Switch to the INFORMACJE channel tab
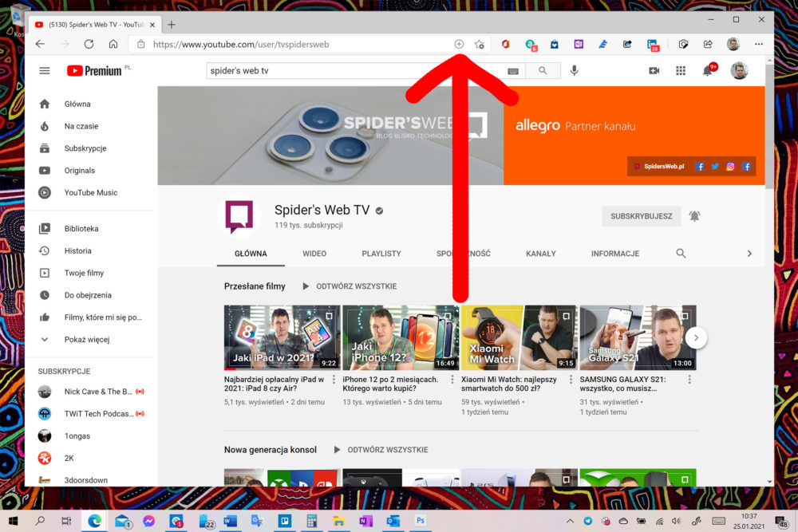 click(x=615, y=254)
